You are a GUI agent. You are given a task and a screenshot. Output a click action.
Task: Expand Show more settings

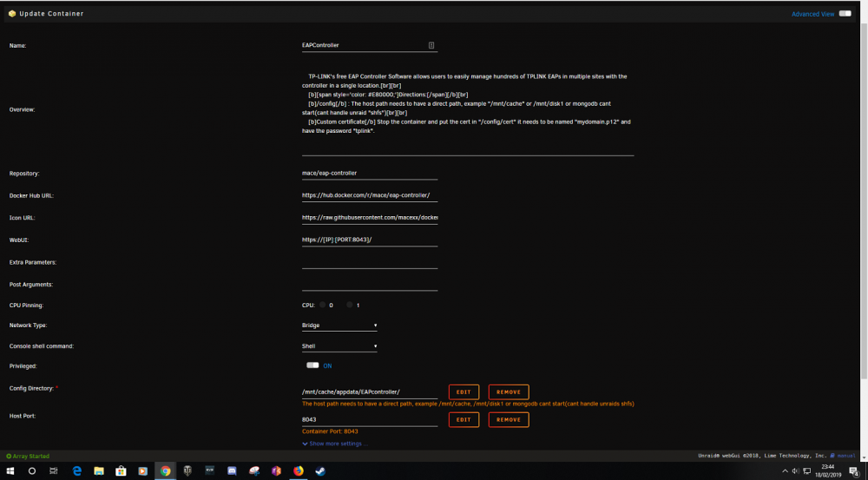[335, 444]
